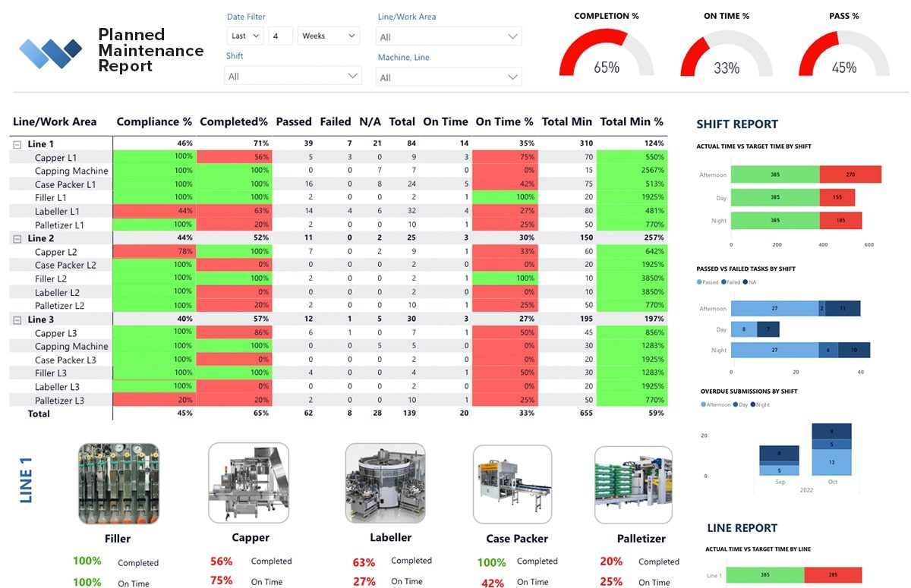Click the NA legend marker
Viewport: 911px width, 588px height.
pyautogui.click(x=746, y=282)
